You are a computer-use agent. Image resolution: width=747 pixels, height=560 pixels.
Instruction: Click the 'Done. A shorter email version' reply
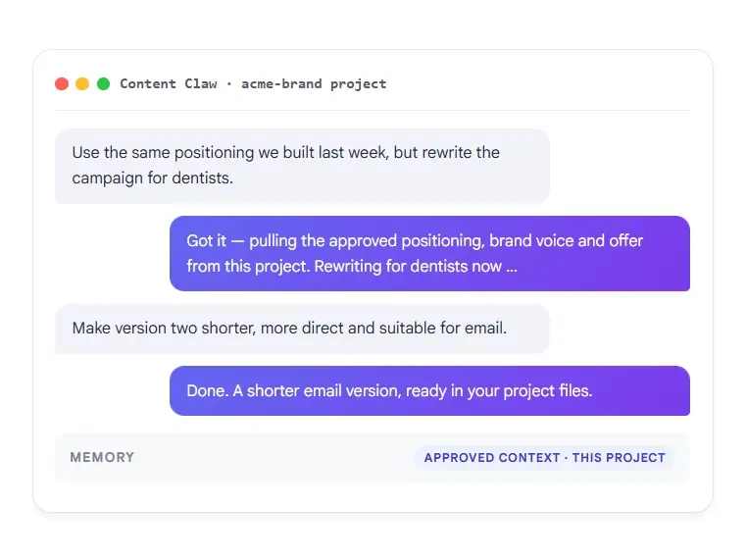429,390
